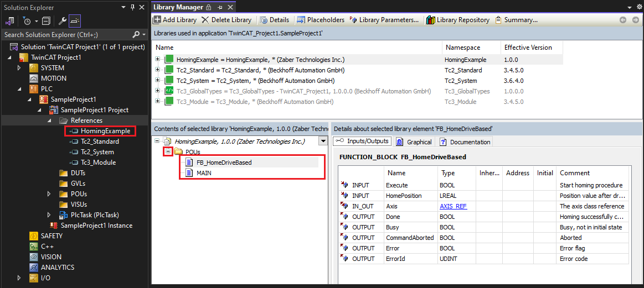The image size is (644, 288).
Task: Expand the SYSTEM node in Solution Explorer
Action: (19, 67)
